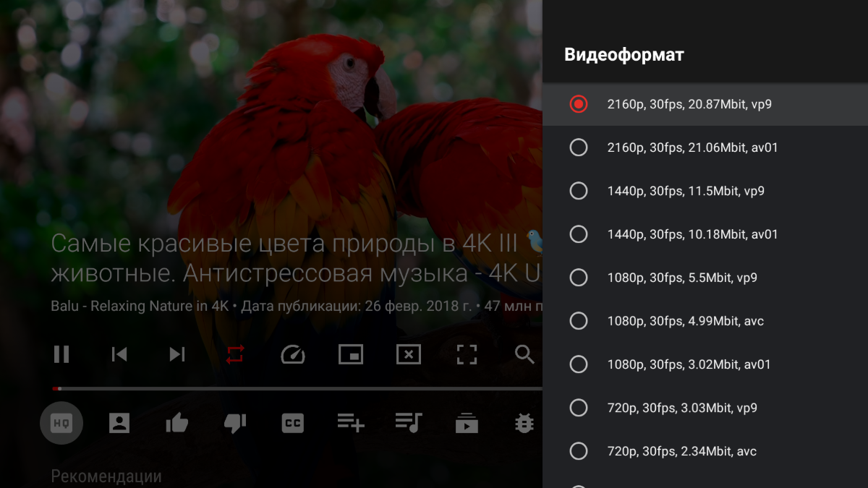Pause the video playback
The image size is (868, 488).
61,354
